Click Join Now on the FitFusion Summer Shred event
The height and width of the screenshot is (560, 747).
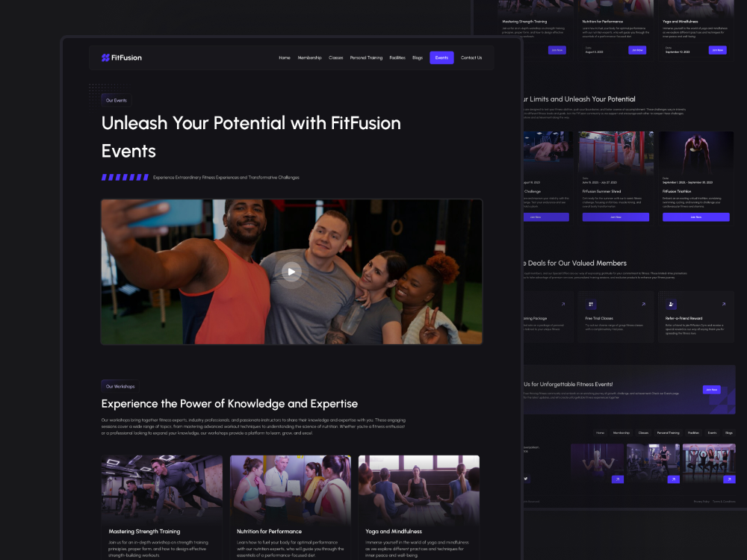pyautogui.click(x=616, y=217)
